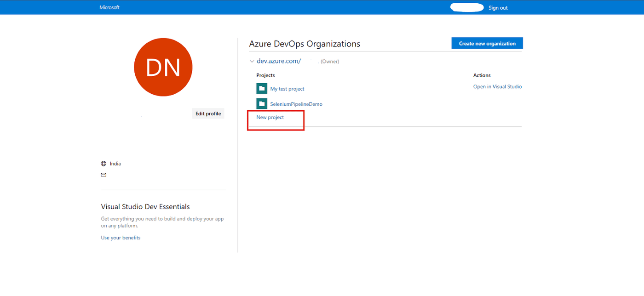Click the DN profile avatar
Viewport: 644px width, 296px height.
163,67
